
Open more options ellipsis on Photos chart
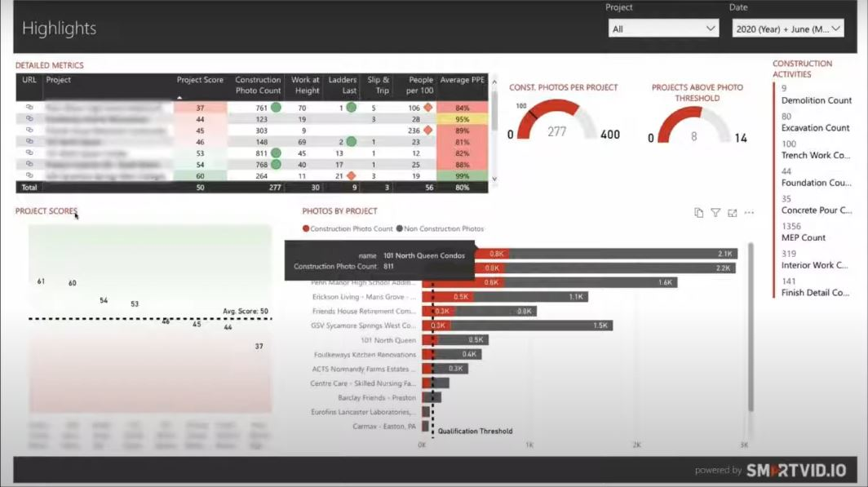pos(749,213)
